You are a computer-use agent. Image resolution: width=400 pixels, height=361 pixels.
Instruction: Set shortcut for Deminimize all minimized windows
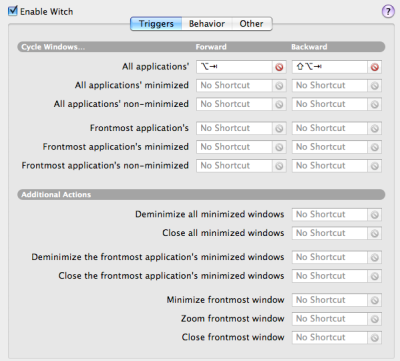[330, 214]
